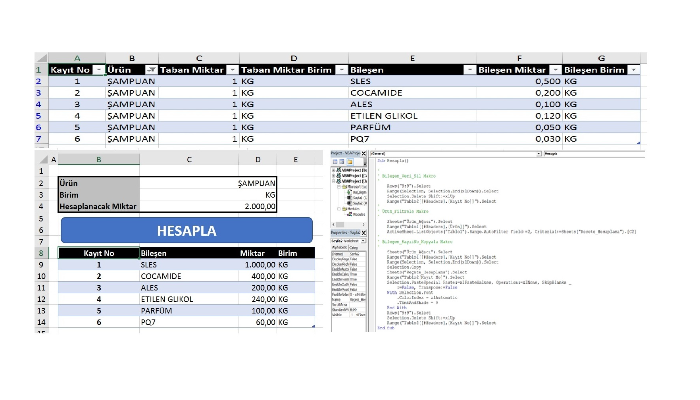700x400 pixels.
Task: Open the Alphabetic tab in Properties panel
Action: pos(339,247)
